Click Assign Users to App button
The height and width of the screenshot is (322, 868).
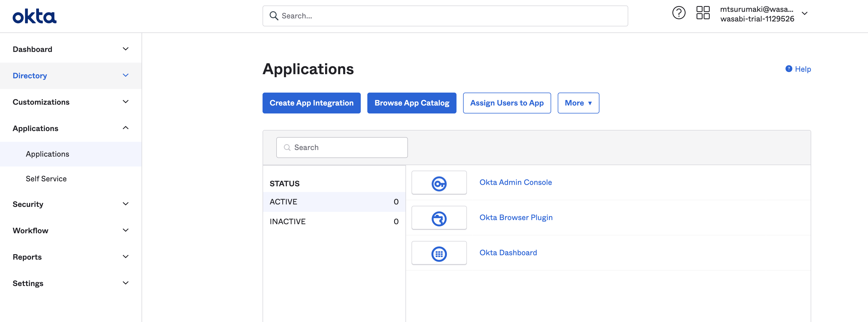507,103
